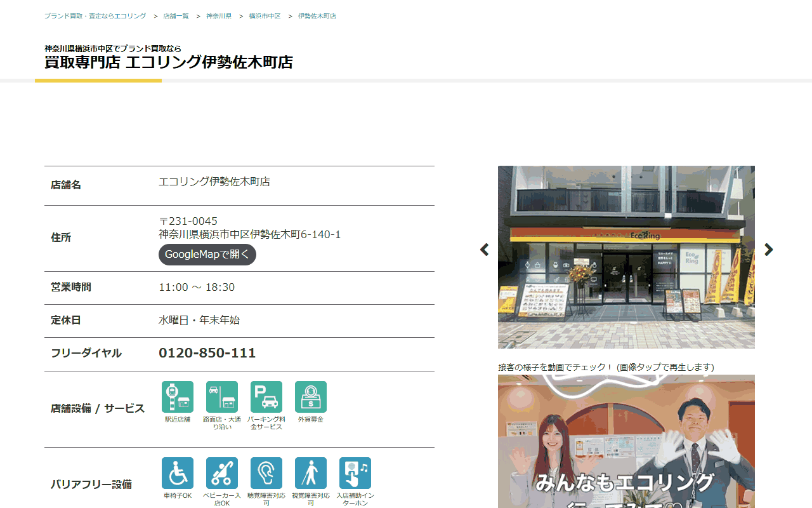The image size is (812, 508).
Task: Go to 店舗一覧 breadcrumb link
Action: click(x=176, y=16)
